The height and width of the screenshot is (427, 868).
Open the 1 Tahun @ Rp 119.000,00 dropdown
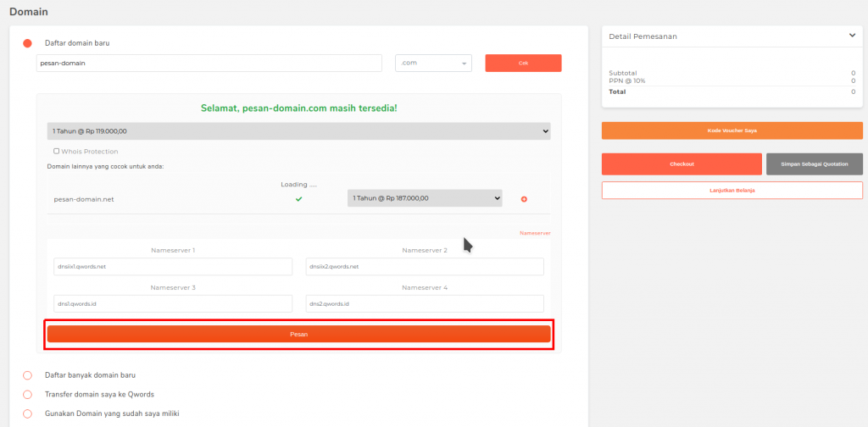298,131
